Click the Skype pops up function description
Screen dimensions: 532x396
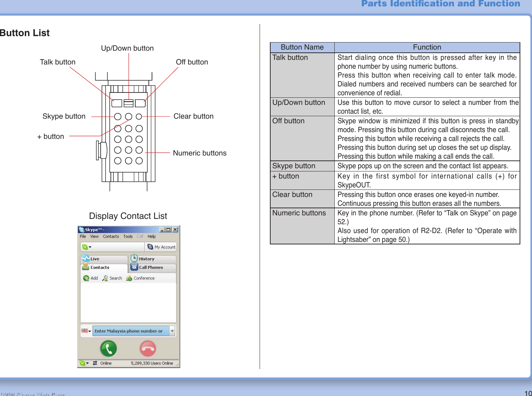tap(423, 166)
